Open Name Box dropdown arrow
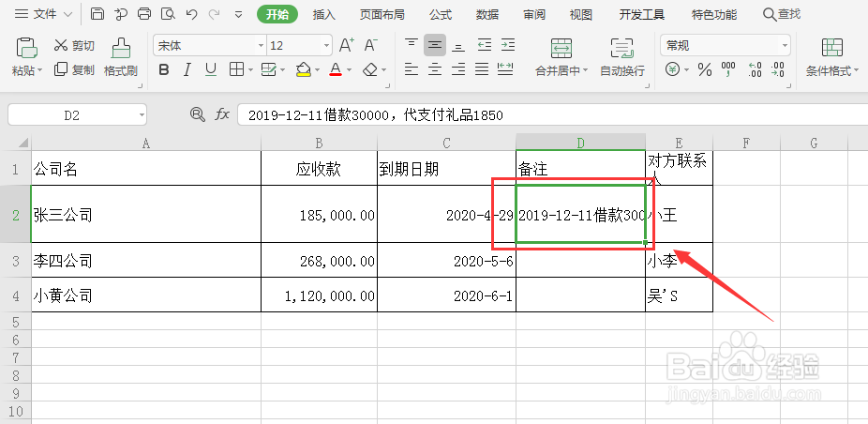Image resolution: width=868 pixels, height=424 pixels. (142, 115)
